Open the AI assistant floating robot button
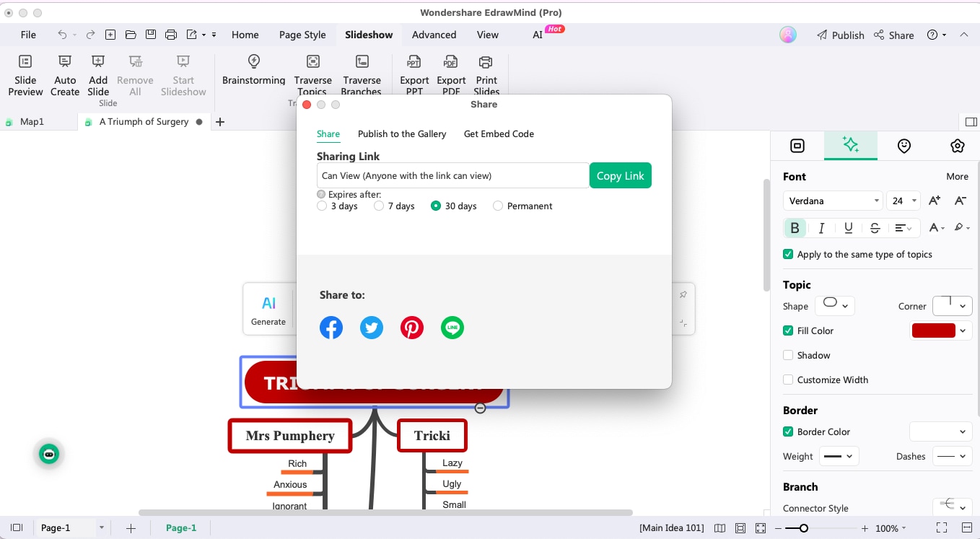 pos(49,454)
